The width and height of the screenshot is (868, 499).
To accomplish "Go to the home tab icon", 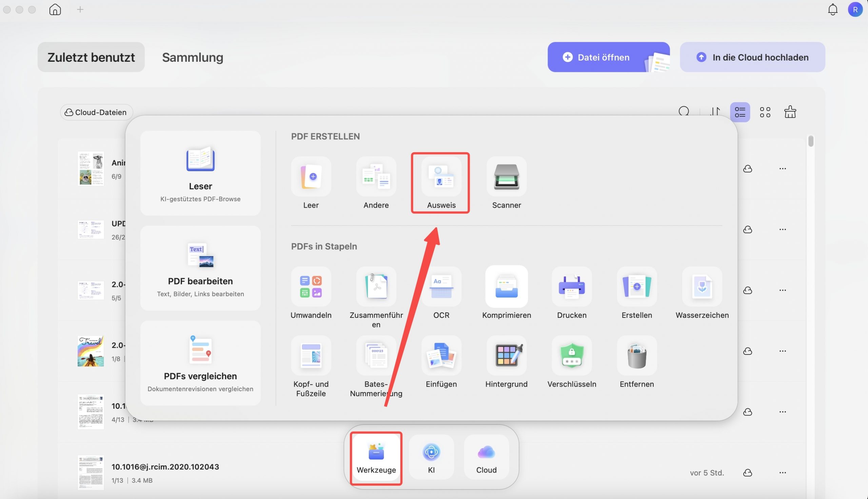I will coord(55,9).
